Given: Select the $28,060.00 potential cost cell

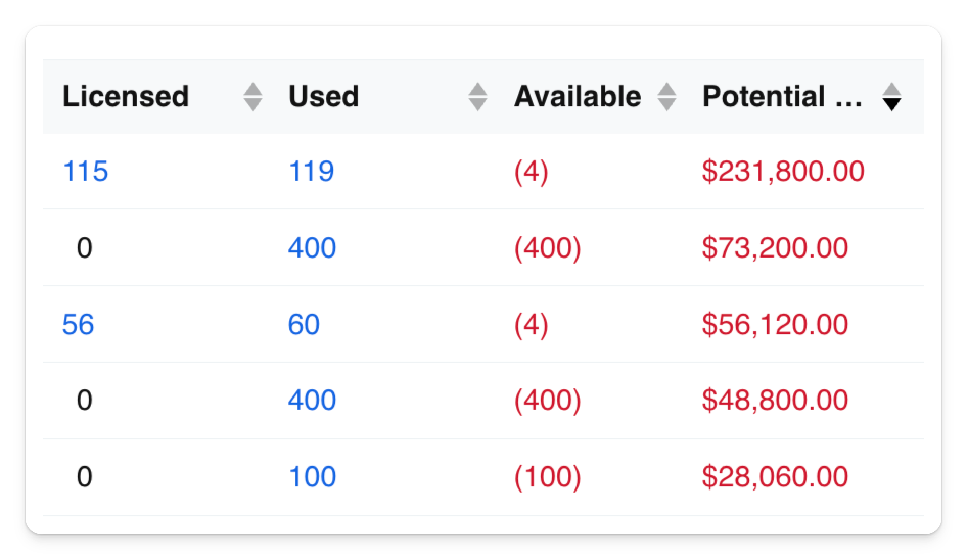Looking at the screenshot, I should pyautogui.click(x=775, y=477).
